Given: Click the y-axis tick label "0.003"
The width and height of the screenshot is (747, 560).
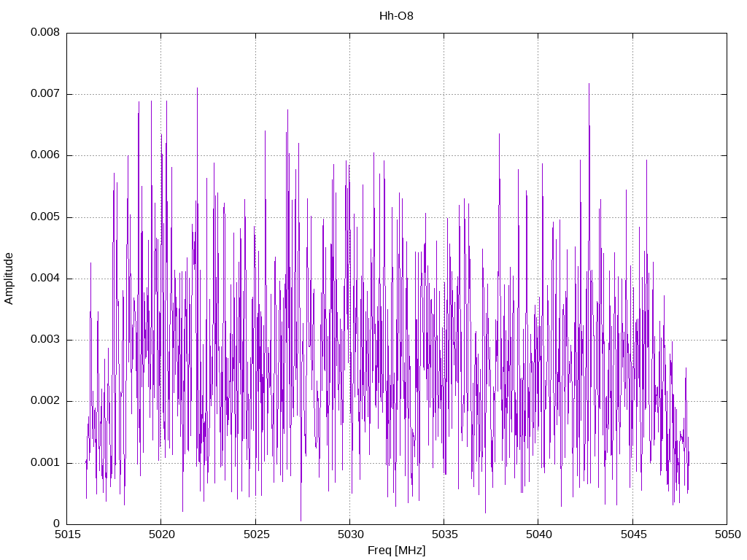Looking at the screenshot, I should (45, 340).
